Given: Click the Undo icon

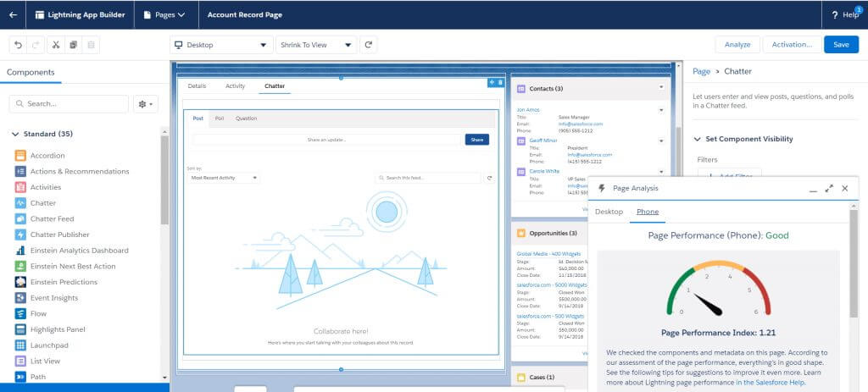Looking at the screenshot, I should [x=19, y=45].
